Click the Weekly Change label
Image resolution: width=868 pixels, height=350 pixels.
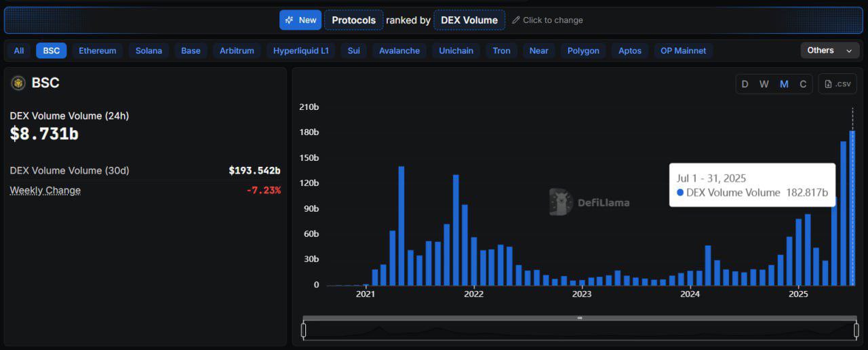point(45,191)
